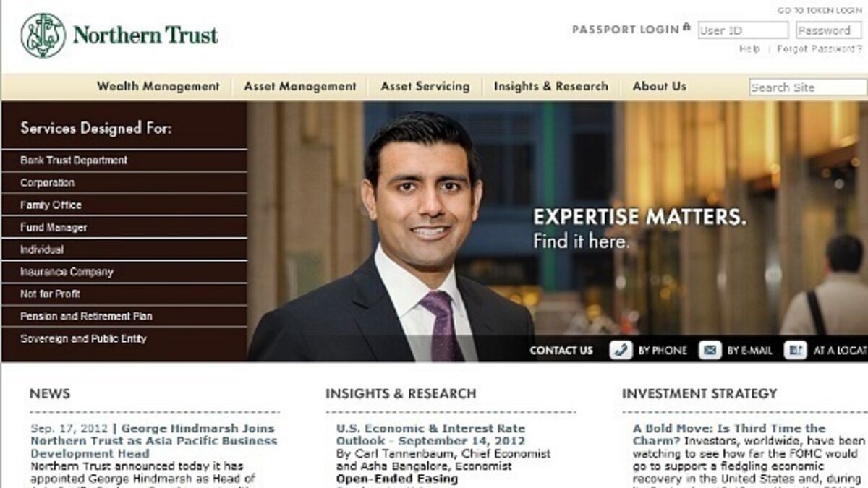
Task: Click the envelope icon beside By E-mail
Action: [x=710, y=351]
